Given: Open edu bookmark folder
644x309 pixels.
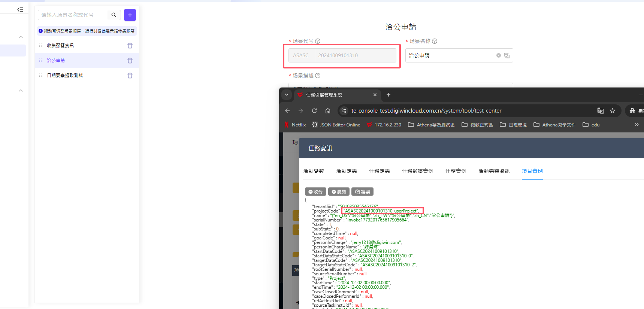Looking at the screenshot, I should [x=591, y=125].
